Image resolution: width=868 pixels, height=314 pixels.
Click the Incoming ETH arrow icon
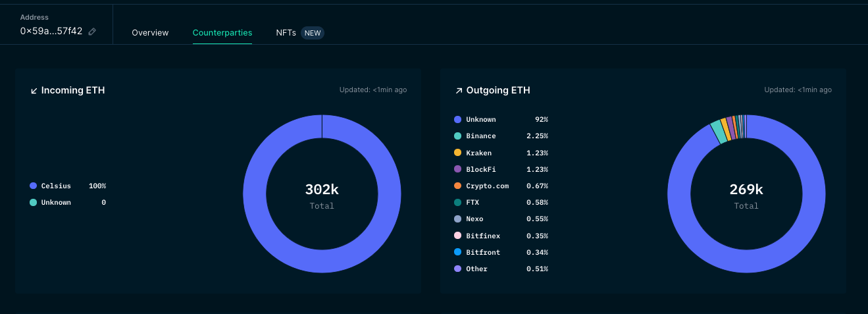click(x=34, y=91)
